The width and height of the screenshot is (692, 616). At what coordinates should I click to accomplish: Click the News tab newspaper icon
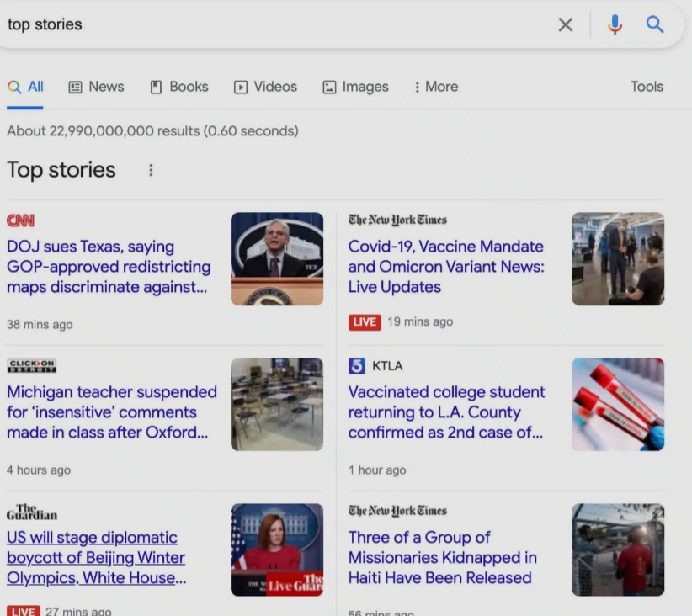pos(75,87)
